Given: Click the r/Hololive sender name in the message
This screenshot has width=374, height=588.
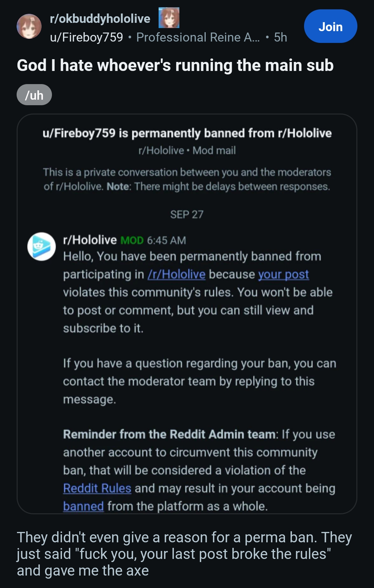Looking at the screenshot, I should [x=90, y=240].
